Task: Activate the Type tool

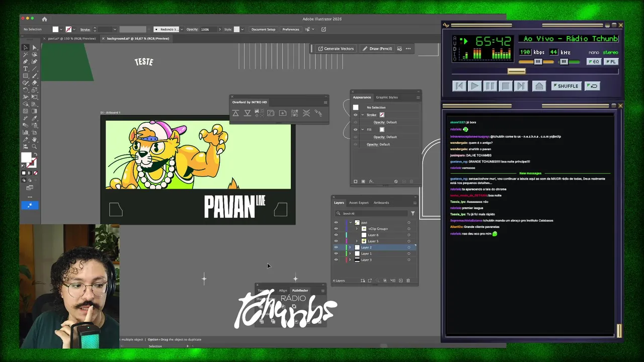Action: pyautogui.click(x=26, y=68)
